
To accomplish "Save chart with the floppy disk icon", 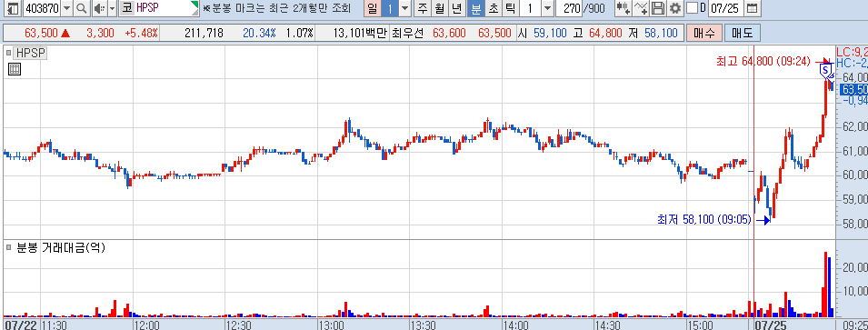I will coord(658,8).
